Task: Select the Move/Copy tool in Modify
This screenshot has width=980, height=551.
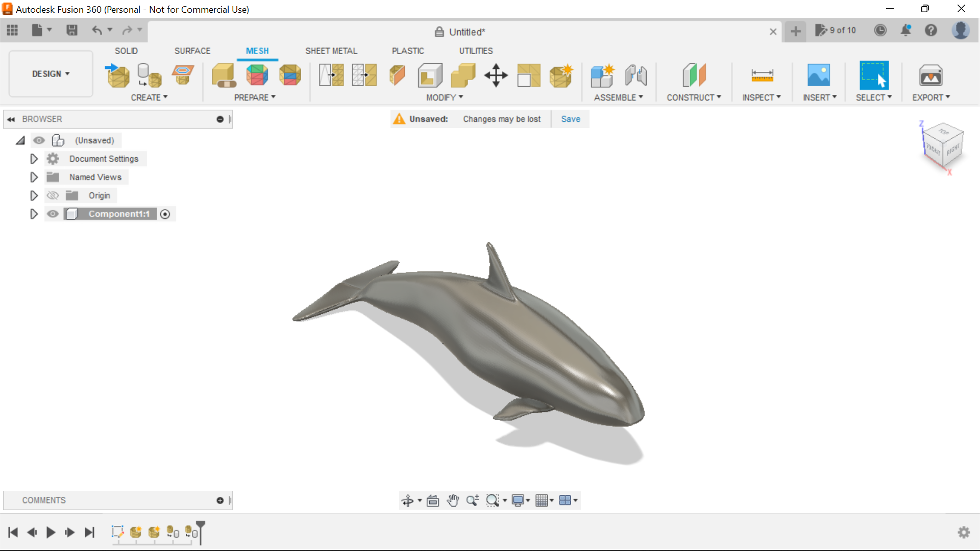Action: point(496,75)
